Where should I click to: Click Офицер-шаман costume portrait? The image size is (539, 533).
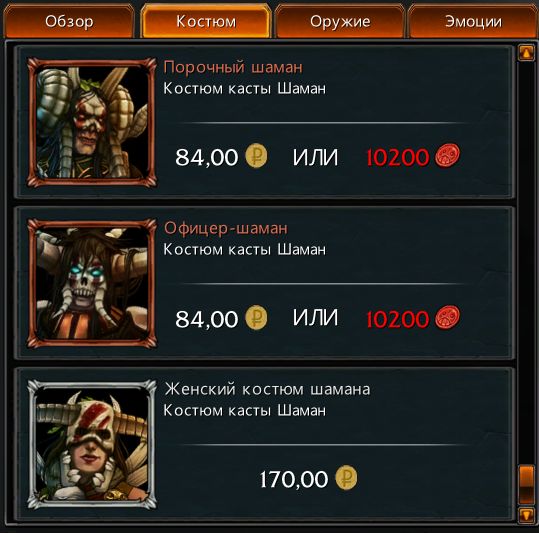point(92,284)
